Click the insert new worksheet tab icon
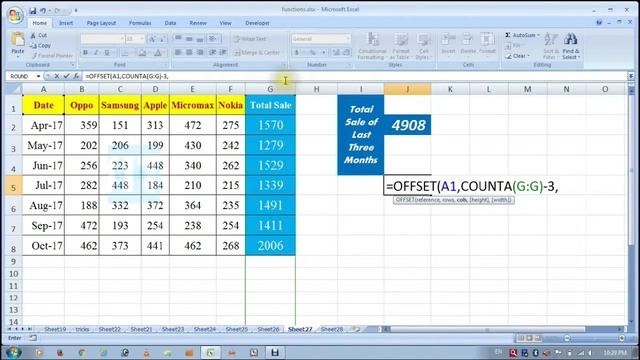Viewport: 640px width, 360px height. [356, 329]
